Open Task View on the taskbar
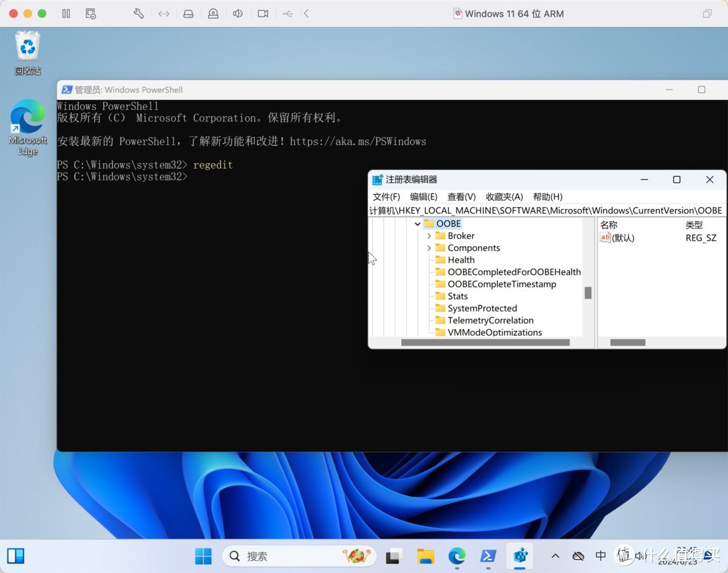This screenshot has width=728, height=573. coord(394,556)
